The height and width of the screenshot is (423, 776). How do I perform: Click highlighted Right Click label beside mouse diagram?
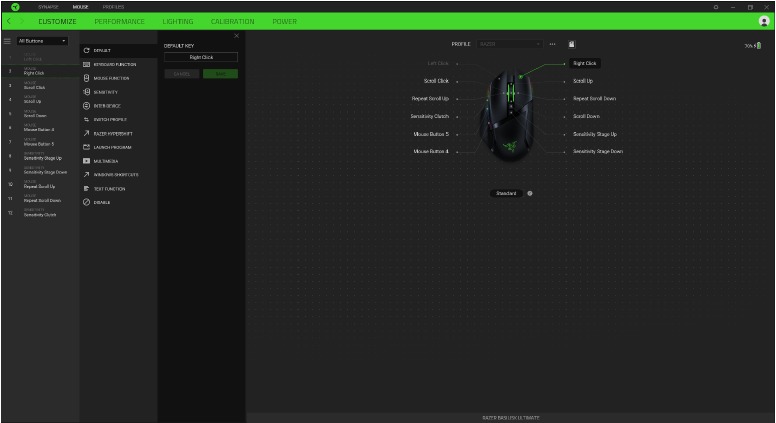tap(584, 63)
